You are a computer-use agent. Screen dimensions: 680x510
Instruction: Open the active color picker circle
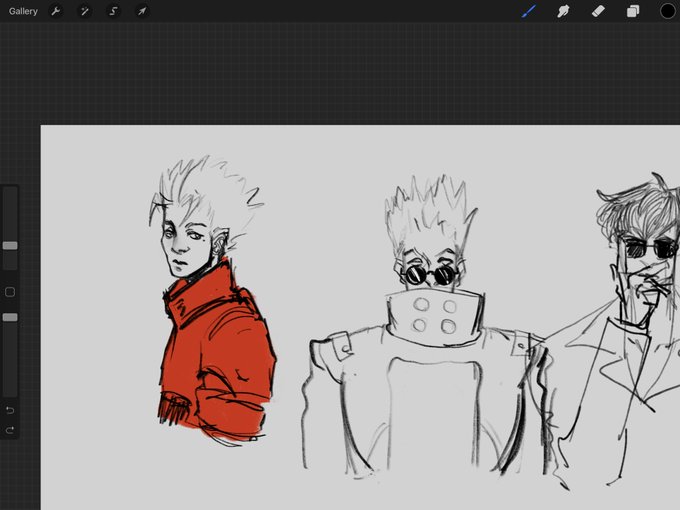667,11
